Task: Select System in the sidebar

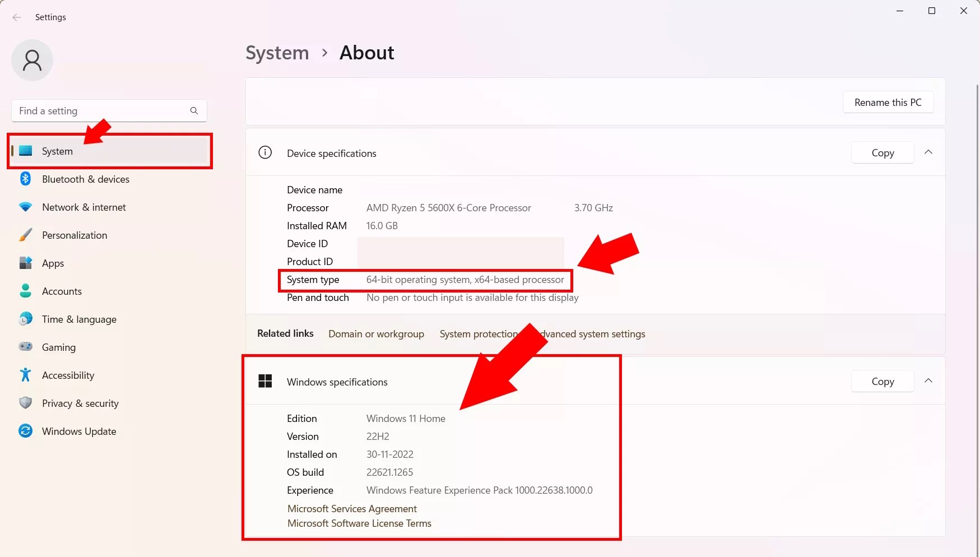Action: pyautogui.click(x=110, y=151)
